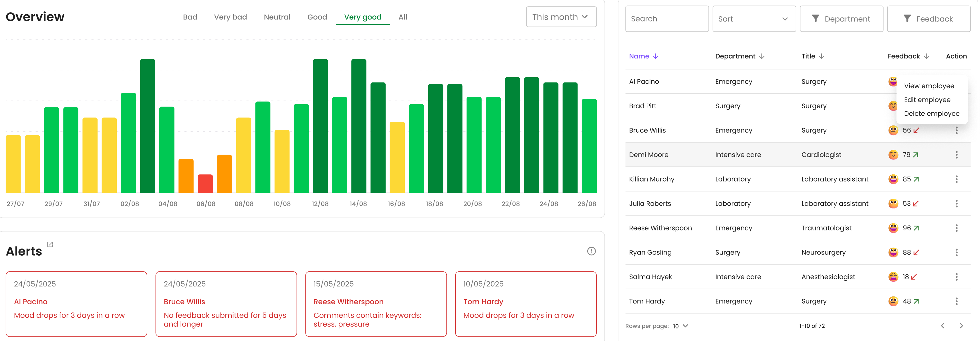Open action menu for Salma Hayek row
980x341 pixels.
(957, 277)
